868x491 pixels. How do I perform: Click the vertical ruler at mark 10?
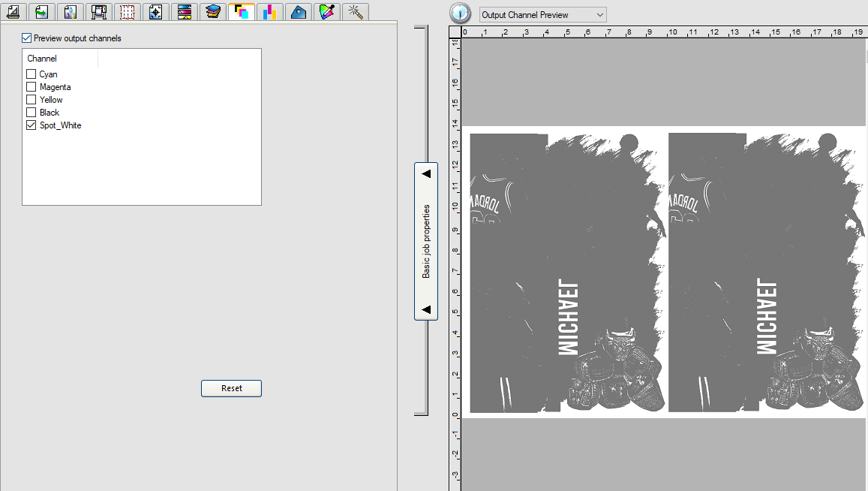pos(455,206)
